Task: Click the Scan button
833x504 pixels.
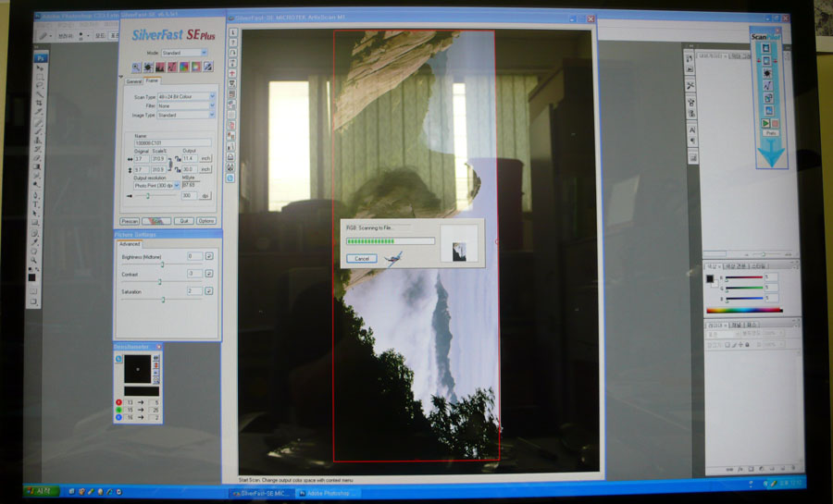Action: click(156, 221)
